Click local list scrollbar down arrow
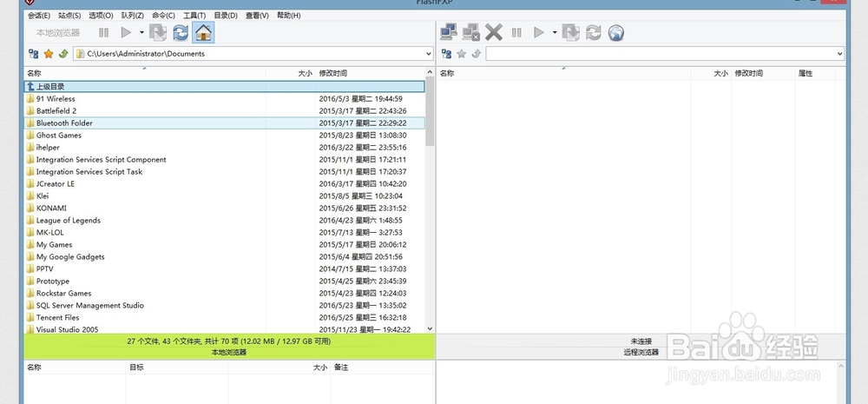This screenshot has height=404, width=868. click(430, 328)
